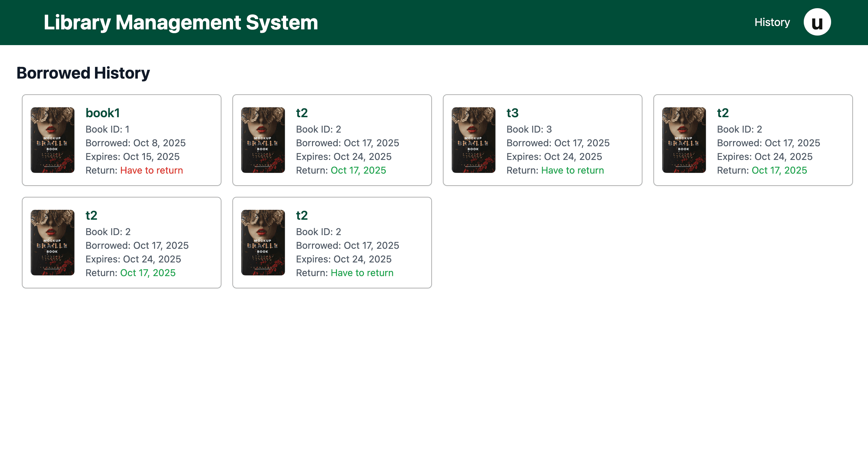Open the t3 title link
Screen dimensions: 868x462
pyautogui.click(x=512, y=113)
